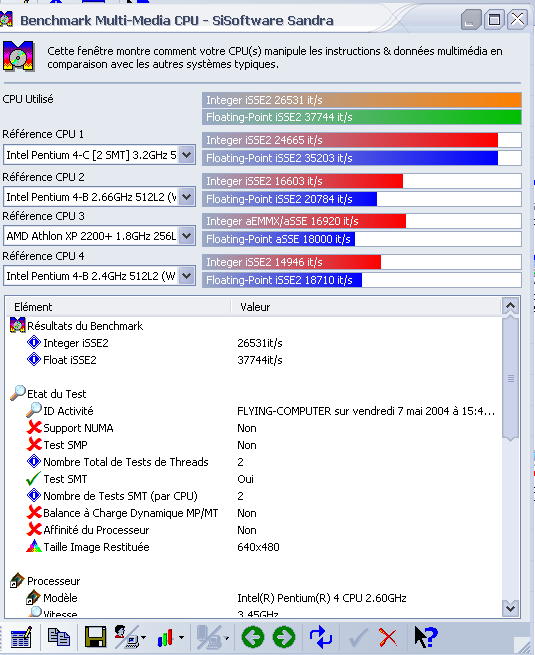Select Float iSSE2 result row
The width and height of the screenshot is (535, 655).
coord(253,360)
